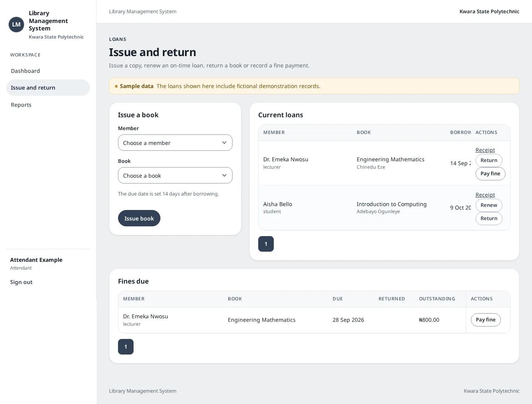
Task: Click Engineering Mathematics in Fines due table
Action: (262, 320)
